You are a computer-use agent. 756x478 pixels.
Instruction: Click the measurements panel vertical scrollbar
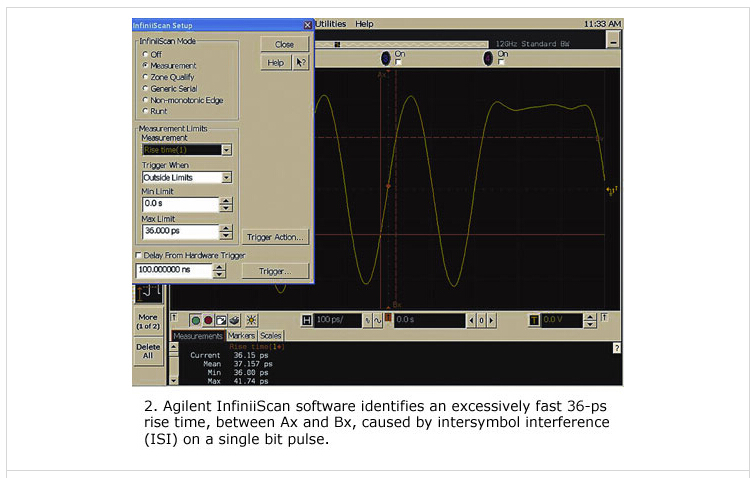[x=174, y=363]
